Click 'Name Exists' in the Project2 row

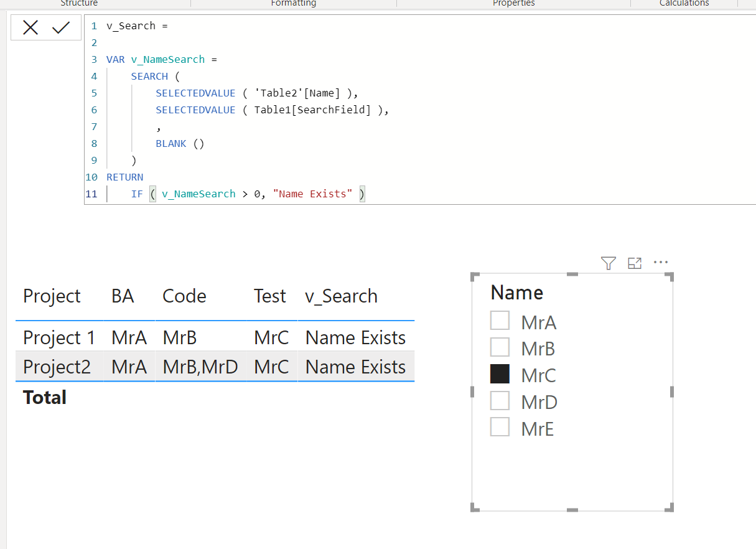click(355, 367)
